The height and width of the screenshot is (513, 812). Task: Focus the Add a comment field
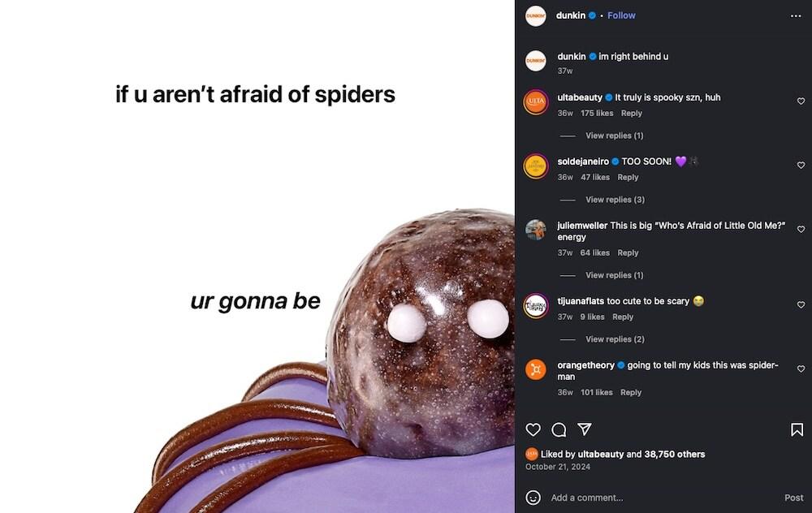(663, 498)
